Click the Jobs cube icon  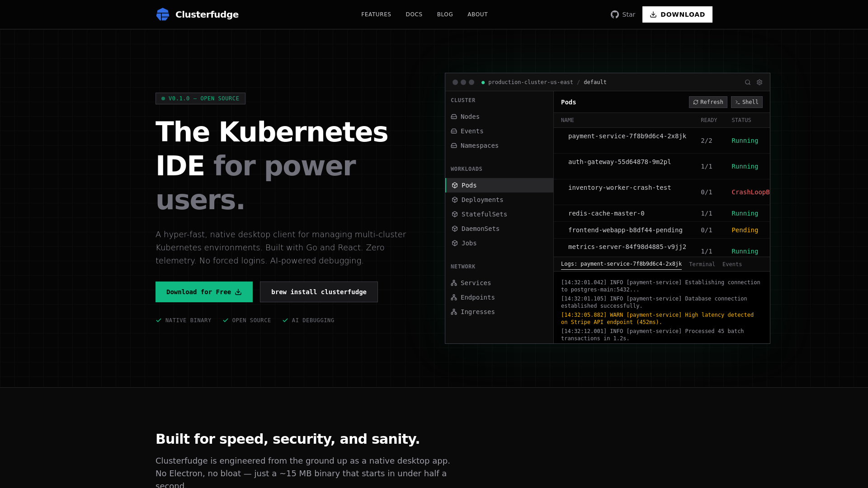(455, 243)
